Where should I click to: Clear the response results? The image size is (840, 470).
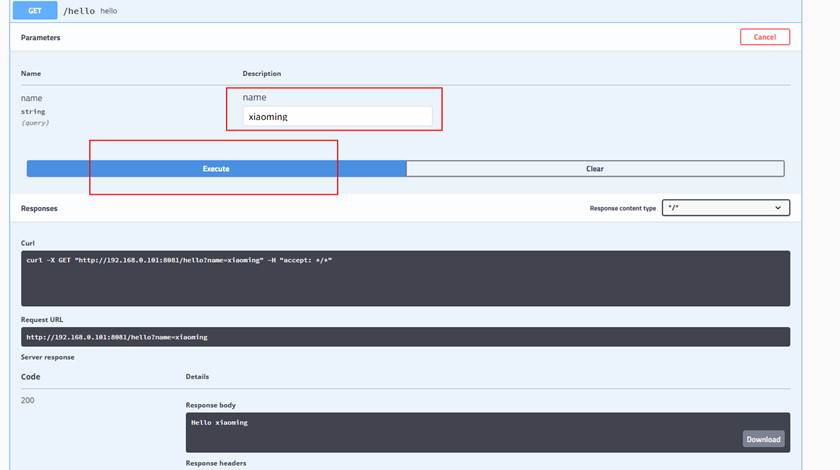(x=595, y=168)
